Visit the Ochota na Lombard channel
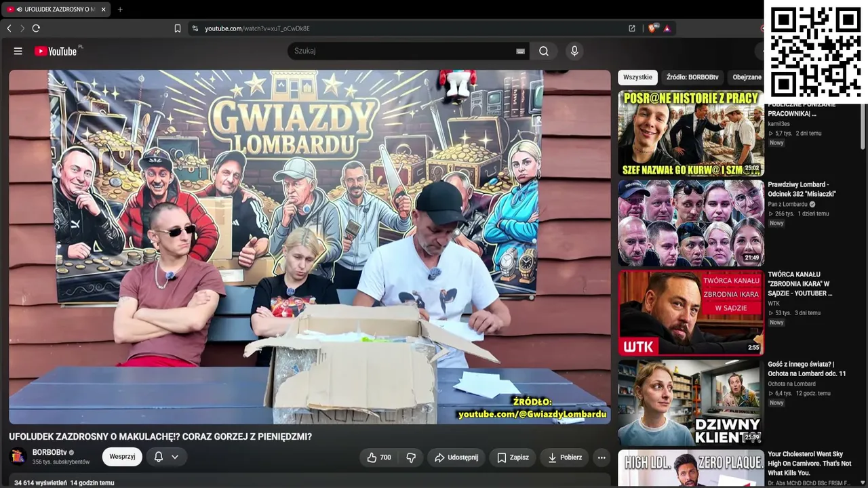Image resolution: width=868 pixels, height=488 pixels. click(791, 384)
